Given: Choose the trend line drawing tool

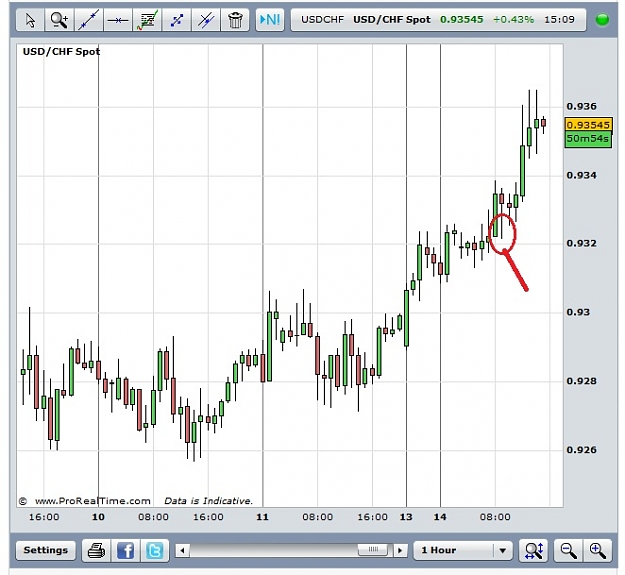Looking at the screenshot, I should [88, 20].
